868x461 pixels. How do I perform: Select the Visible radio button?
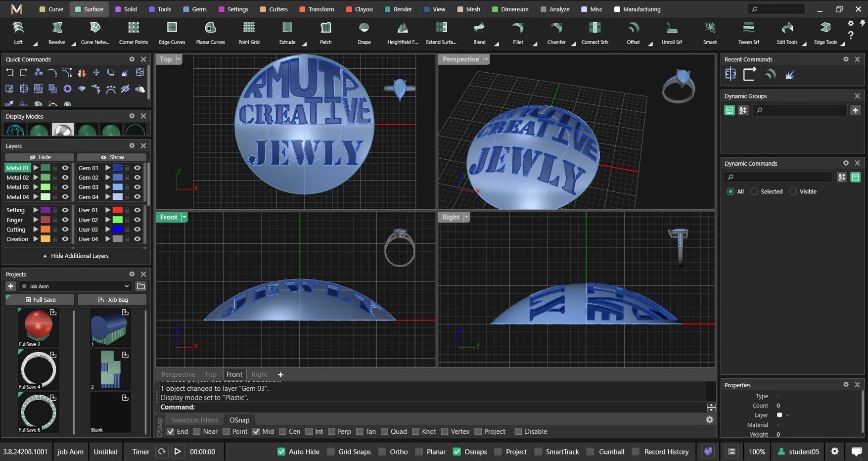(793, 191)
